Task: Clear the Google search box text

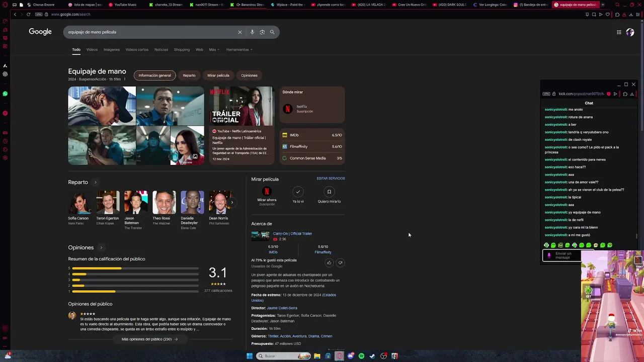Action: (x=240, y=32)
